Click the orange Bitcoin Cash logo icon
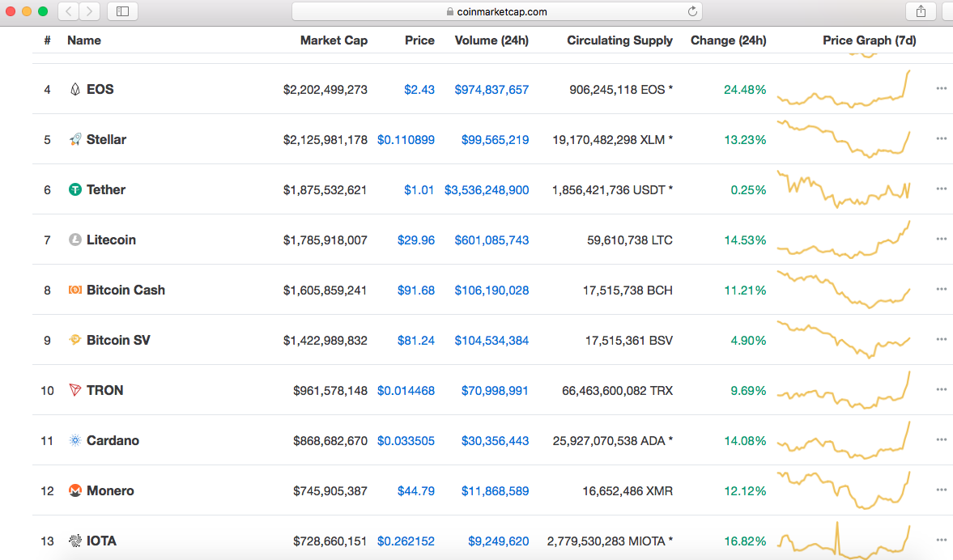This screenshot has width=953, height=560. (x=74, y=291)
